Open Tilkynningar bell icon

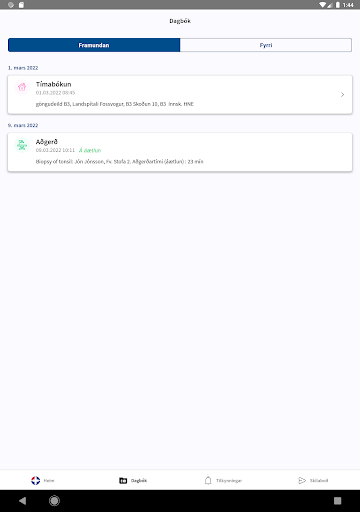(208, 480)
